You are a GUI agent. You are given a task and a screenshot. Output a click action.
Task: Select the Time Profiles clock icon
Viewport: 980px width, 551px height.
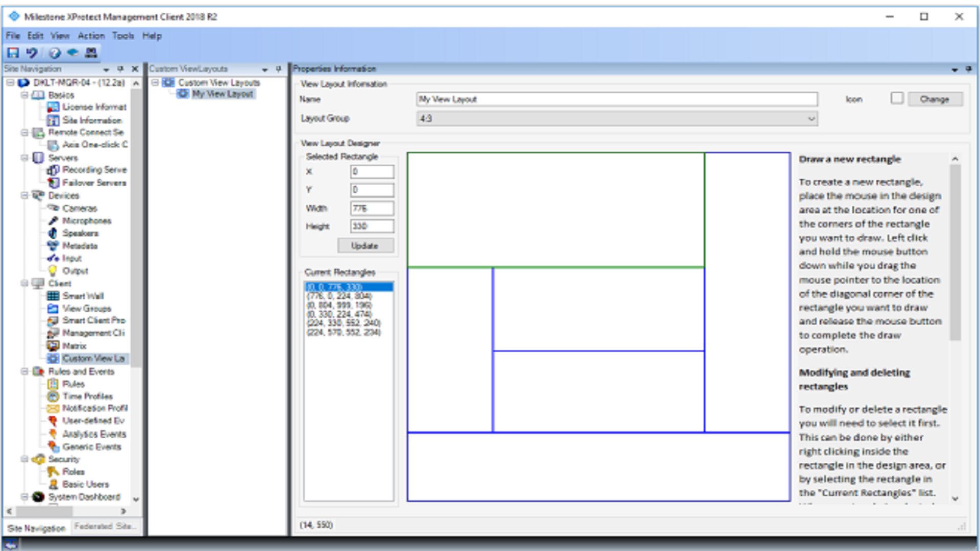[53, 396]
